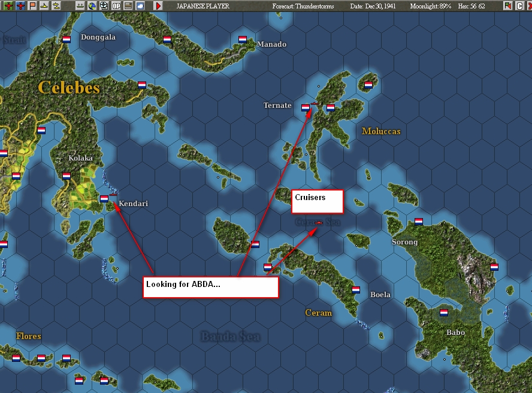The height and width of the screenshot is (393, 532).
Task: Open the globe map icon
Action: click(92, 6)
